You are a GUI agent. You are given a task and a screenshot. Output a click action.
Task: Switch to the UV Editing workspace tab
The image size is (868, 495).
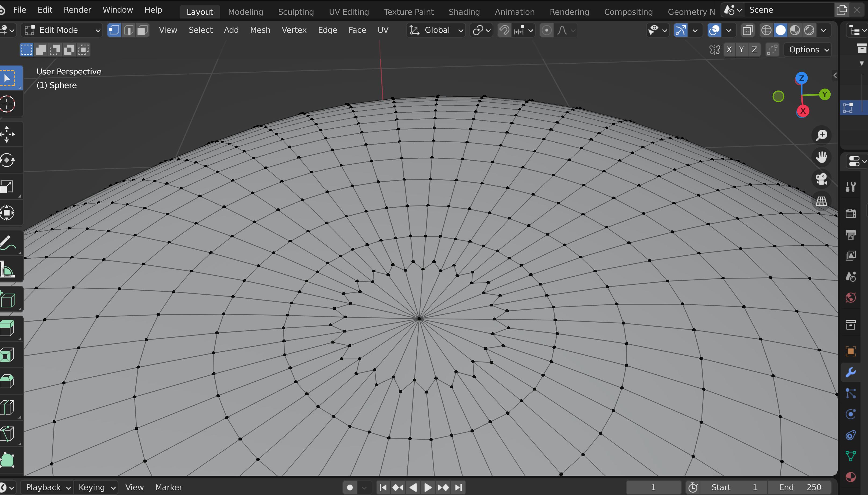point(349,12)
